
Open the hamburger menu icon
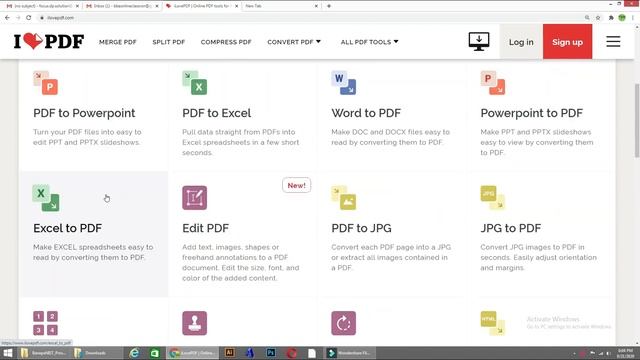613,42
